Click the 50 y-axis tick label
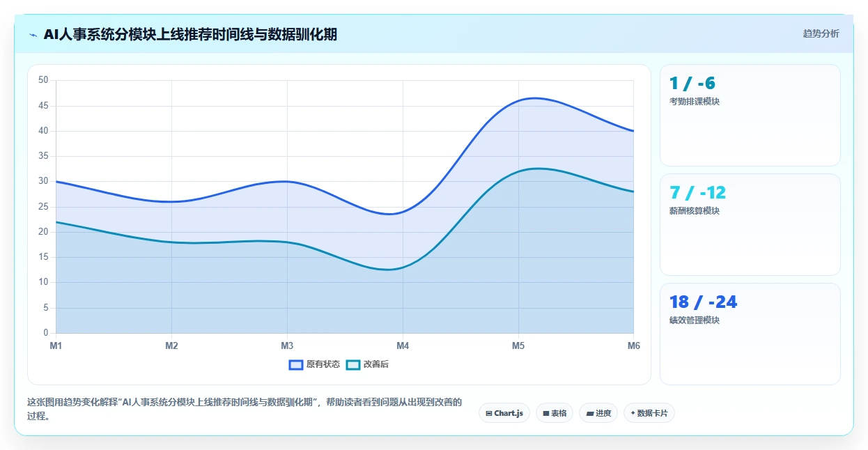The height and width of the screenshot is (450, 868). [43, 80]
